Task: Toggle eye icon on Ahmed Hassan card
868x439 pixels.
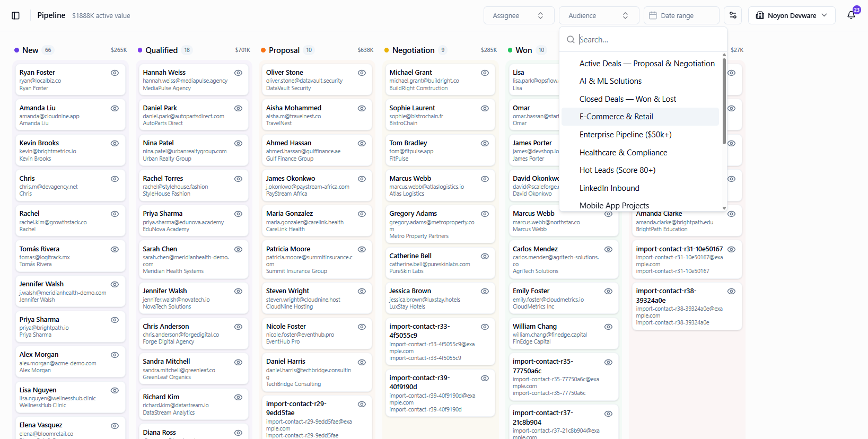Action: 362,143
